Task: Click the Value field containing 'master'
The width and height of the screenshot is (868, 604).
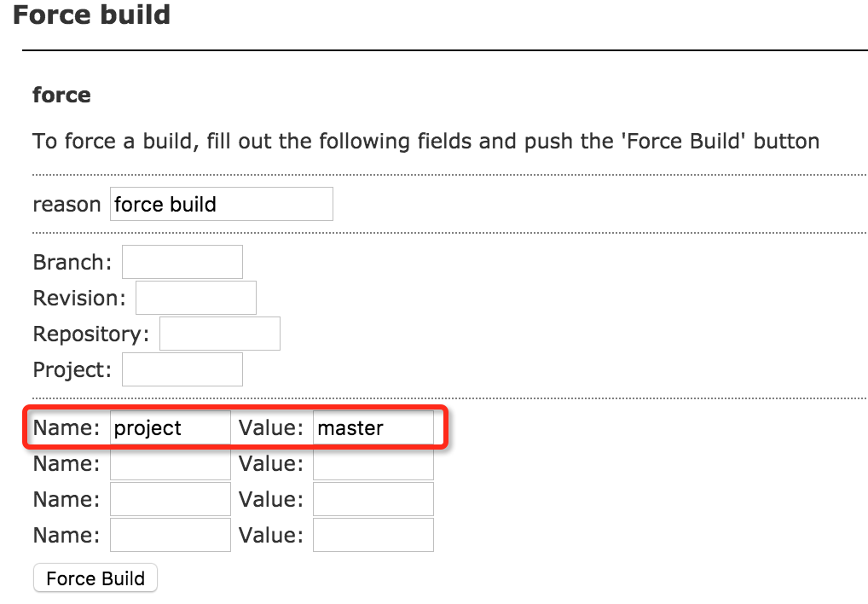Action: pos(373,428)
